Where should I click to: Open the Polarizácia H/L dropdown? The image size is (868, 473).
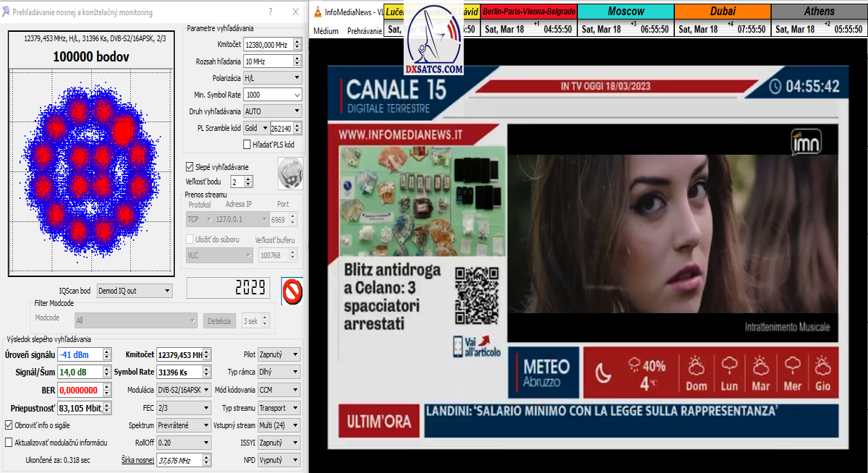tap(272, 78)
